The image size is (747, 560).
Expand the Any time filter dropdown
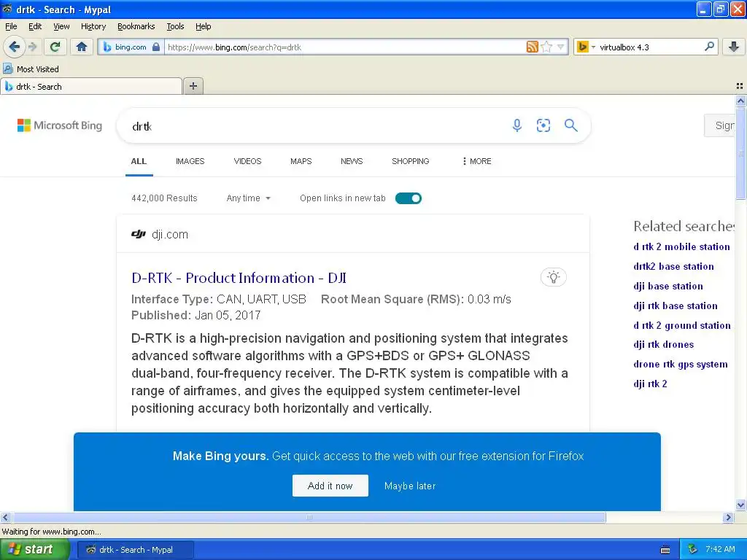[x=248, y=198]
